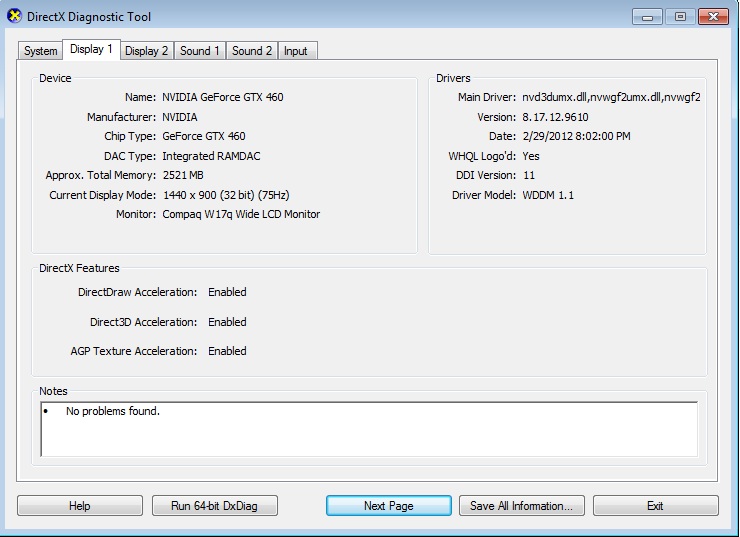The image size is (740, 537).
Task: Select the Display 1 tab
Action: [x=92, y=49]
